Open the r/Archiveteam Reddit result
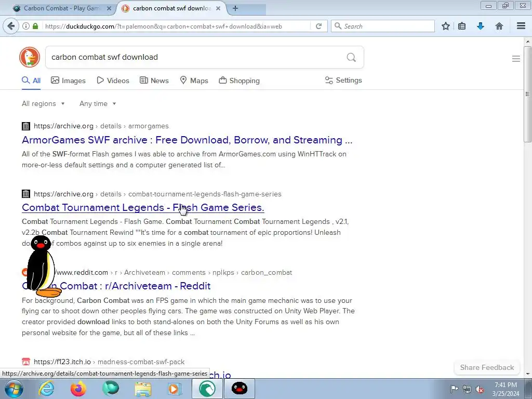 116,286
